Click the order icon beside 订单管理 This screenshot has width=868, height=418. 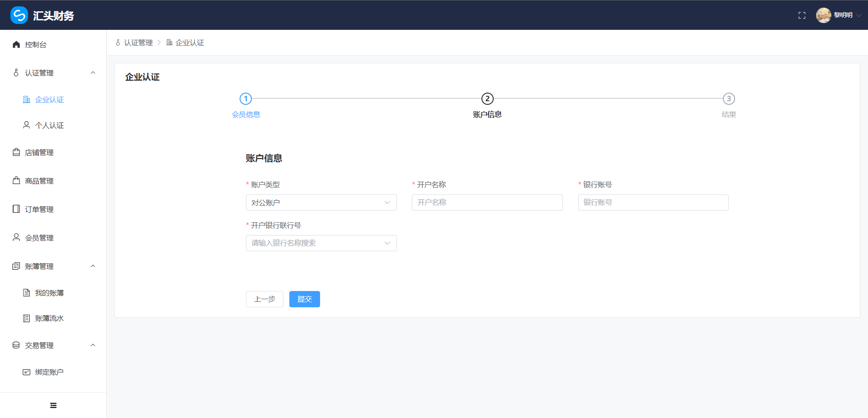16,209
